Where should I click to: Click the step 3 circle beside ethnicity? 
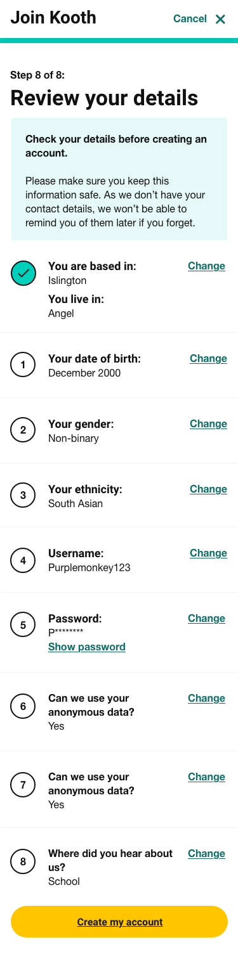click(x=23, y=495)
